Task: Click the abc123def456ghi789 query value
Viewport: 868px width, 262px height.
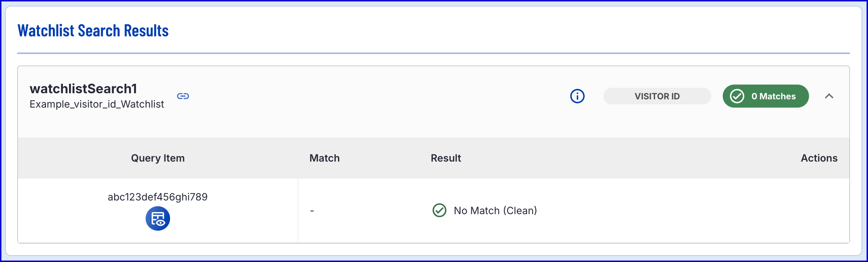Action: (x=158, y=197)
